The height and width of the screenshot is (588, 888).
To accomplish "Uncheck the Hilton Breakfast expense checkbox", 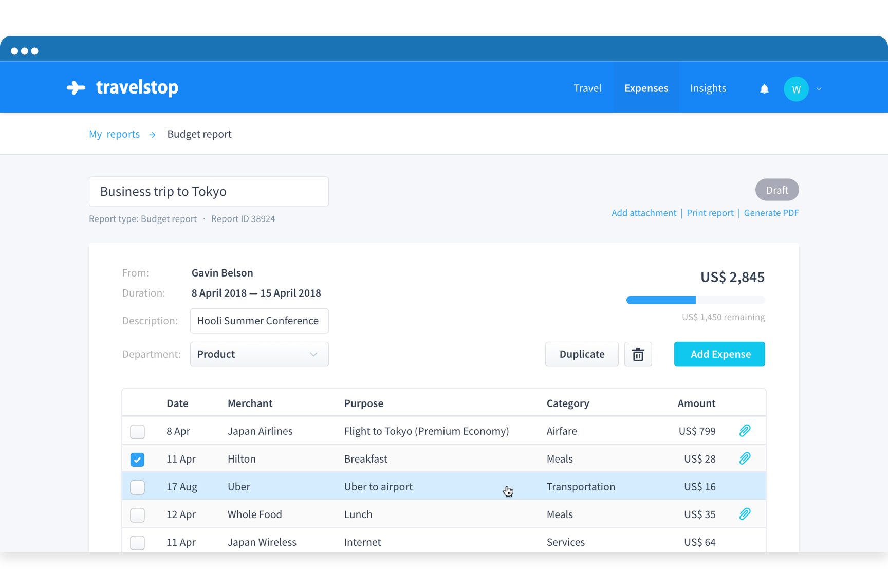I will (137, 460).
